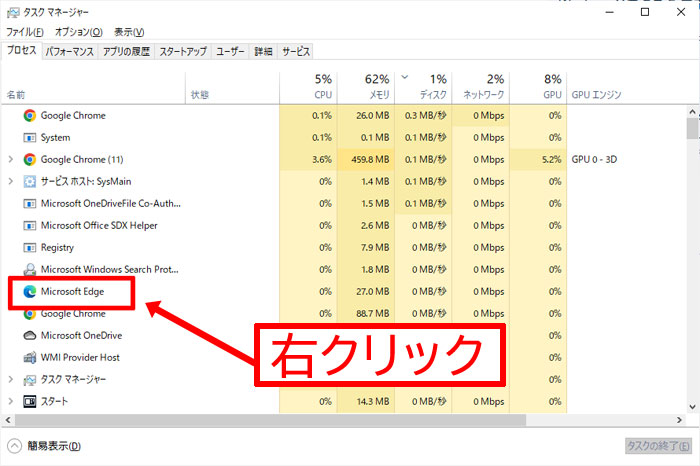Expand the サービス ホスト: SysMain group
This screenshot has width=700, height=466.
tap(10, 181)
